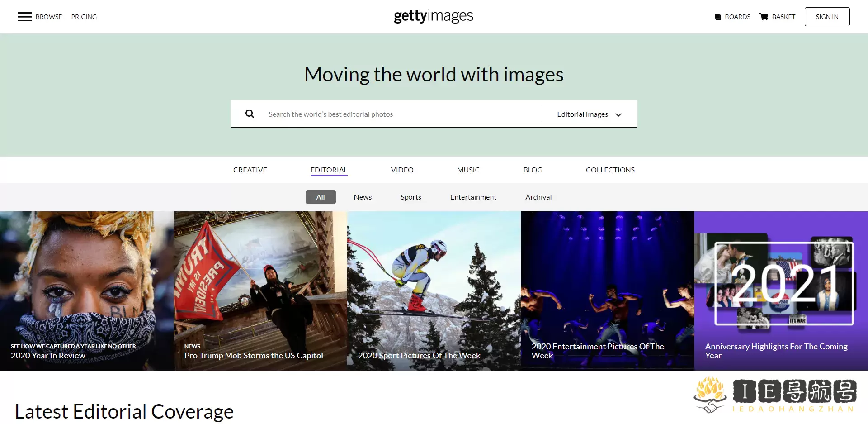Switch to the VIDEO tab
Viewport: 868px width, 424px height.
(x=401, y=170)
